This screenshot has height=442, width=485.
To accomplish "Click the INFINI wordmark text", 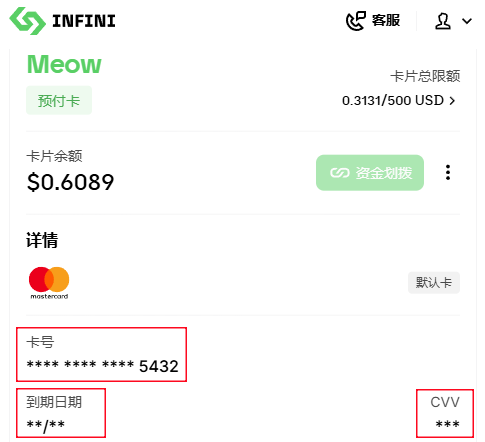I will point(84,21).
